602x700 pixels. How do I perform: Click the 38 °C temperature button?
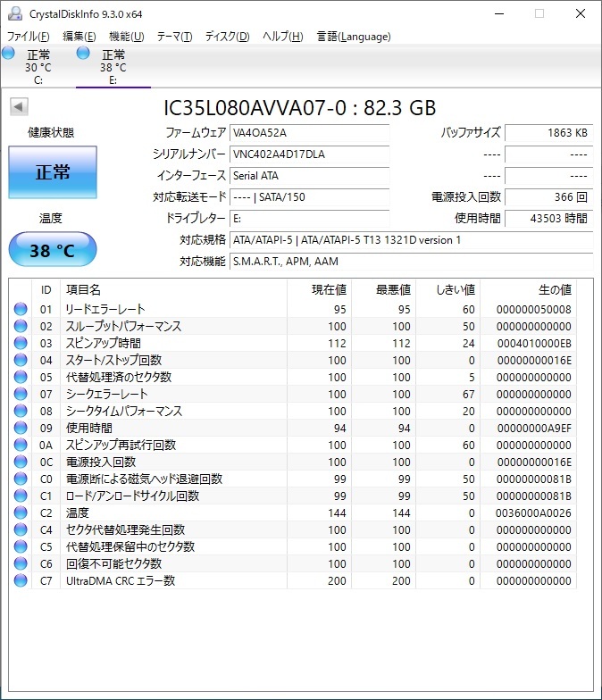tap(53, 250)
